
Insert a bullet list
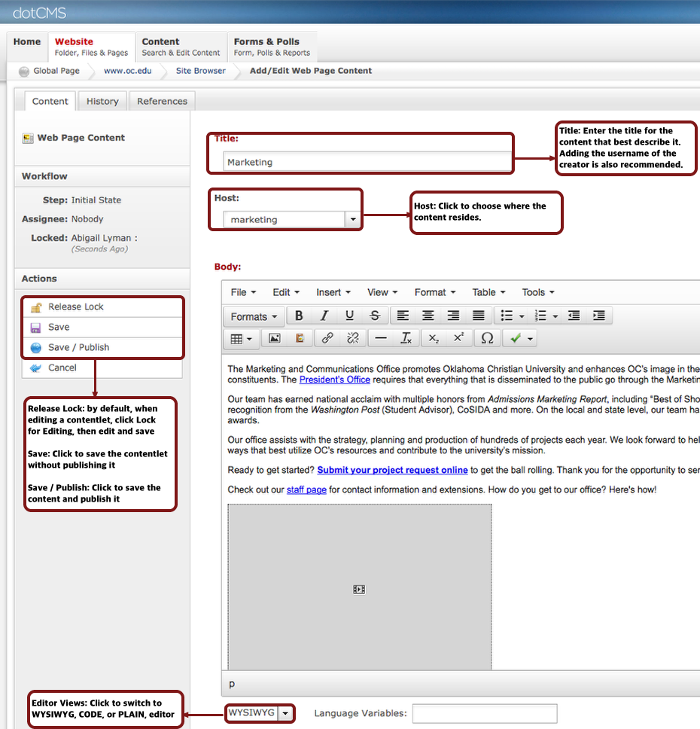tap(507, 316)
